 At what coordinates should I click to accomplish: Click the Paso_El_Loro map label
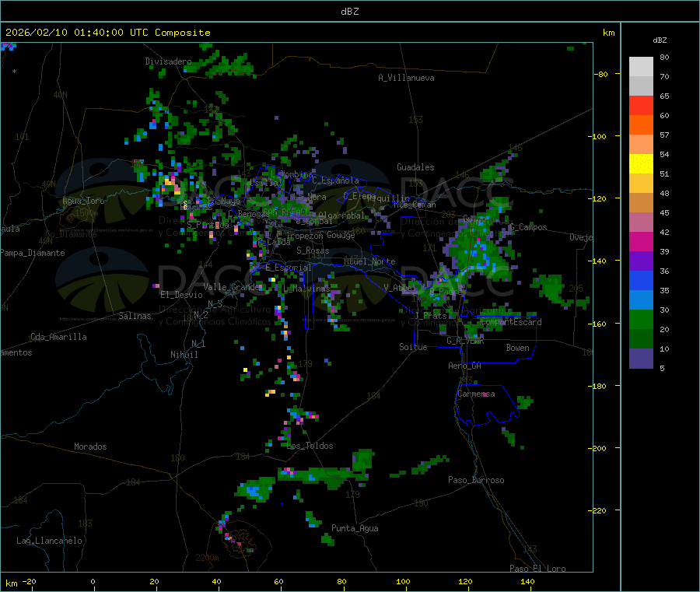pyautogui.click(x=538, y=569)
